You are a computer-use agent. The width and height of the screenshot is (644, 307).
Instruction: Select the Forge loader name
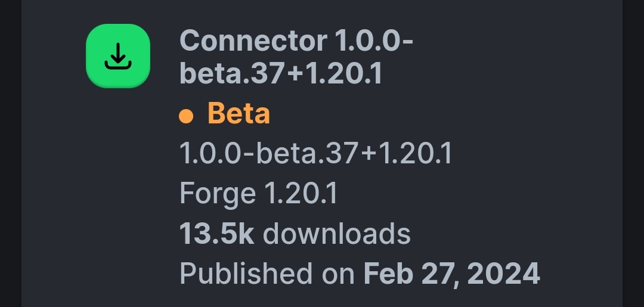point(218,193)
